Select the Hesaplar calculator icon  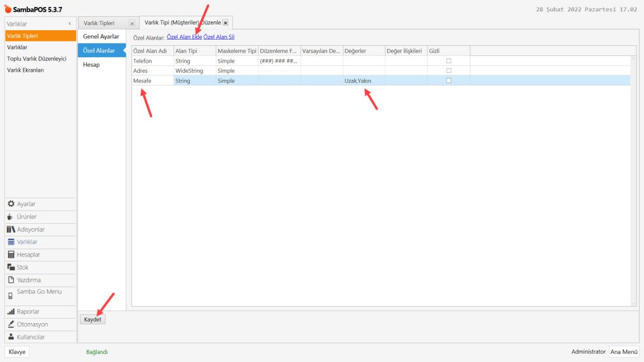pos(11,255)
